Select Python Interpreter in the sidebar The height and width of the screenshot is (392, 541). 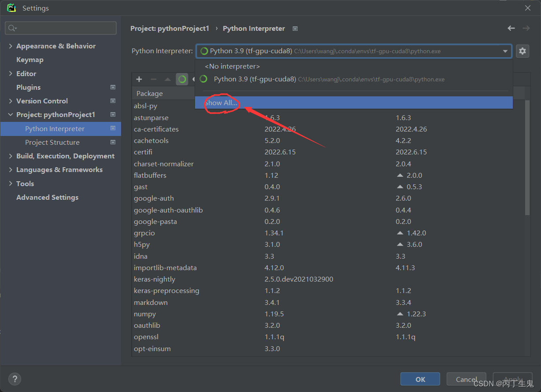(61, 128)
